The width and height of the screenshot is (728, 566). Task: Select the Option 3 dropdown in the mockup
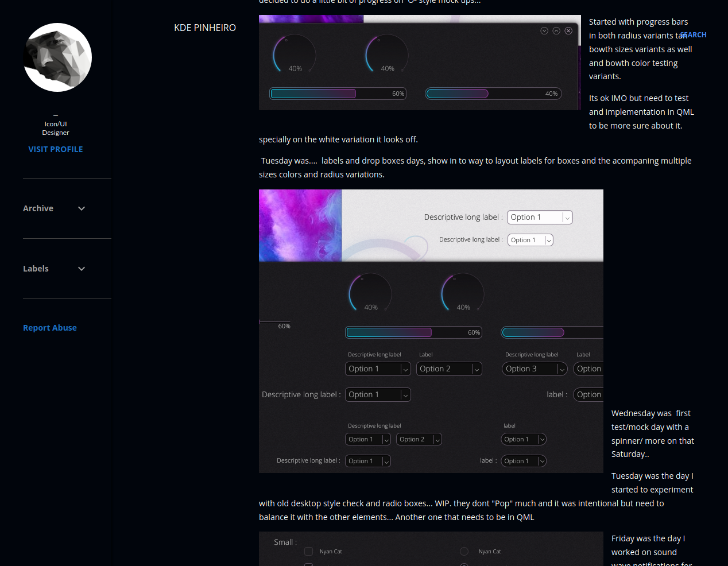pos(535,369)
